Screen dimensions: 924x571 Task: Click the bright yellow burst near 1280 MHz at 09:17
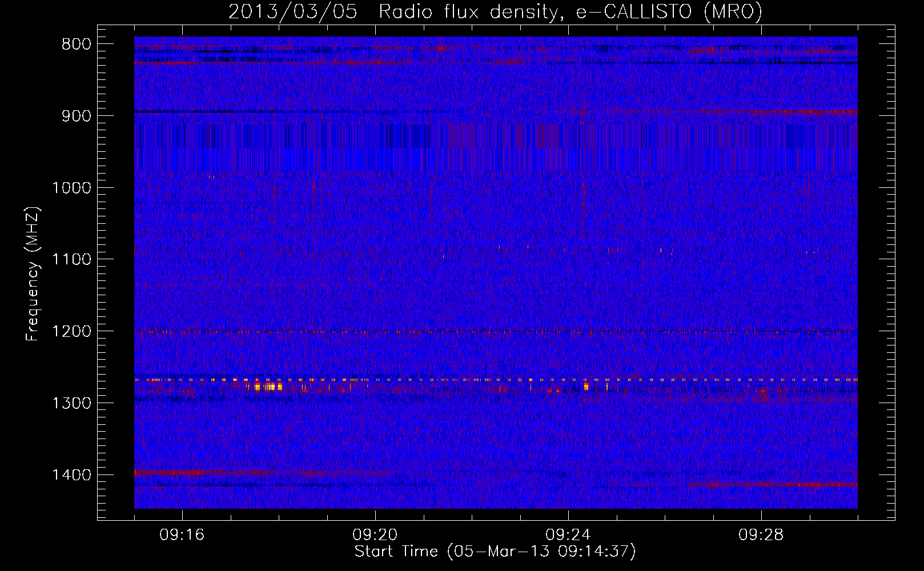(268, 387)
